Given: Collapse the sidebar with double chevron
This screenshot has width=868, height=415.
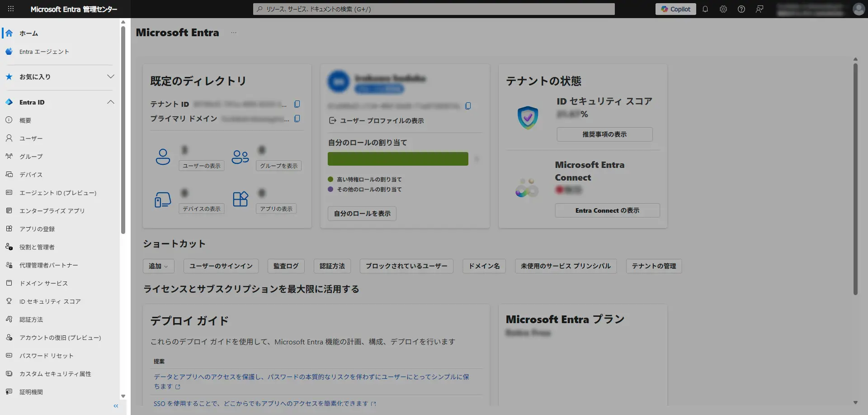Looking at the screenshot, I should (116, 406).
